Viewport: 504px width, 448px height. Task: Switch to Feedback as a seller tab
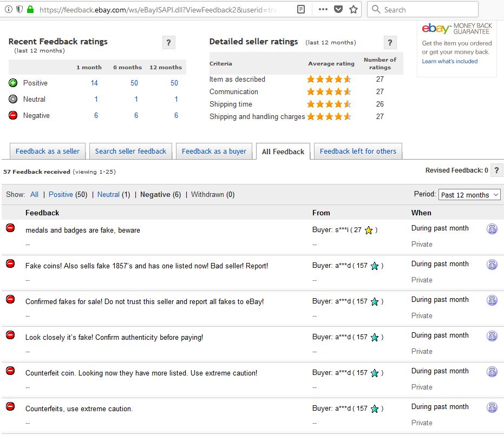48,151
